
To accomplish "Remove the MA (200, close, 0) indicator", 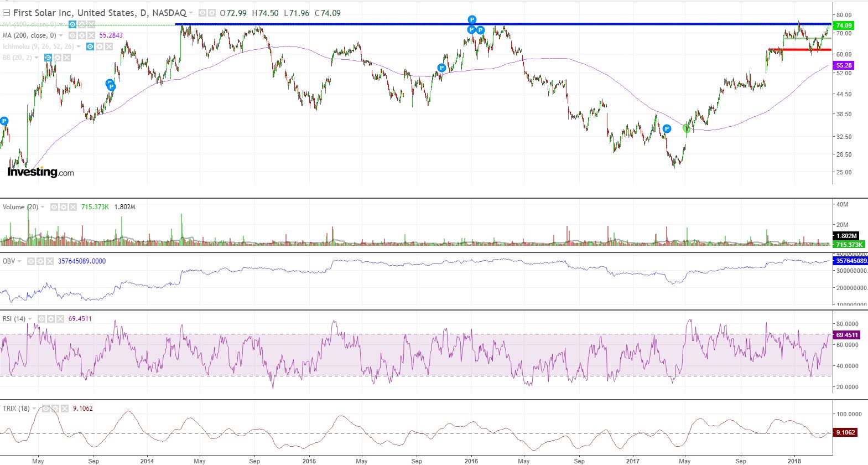I will 91,35.
